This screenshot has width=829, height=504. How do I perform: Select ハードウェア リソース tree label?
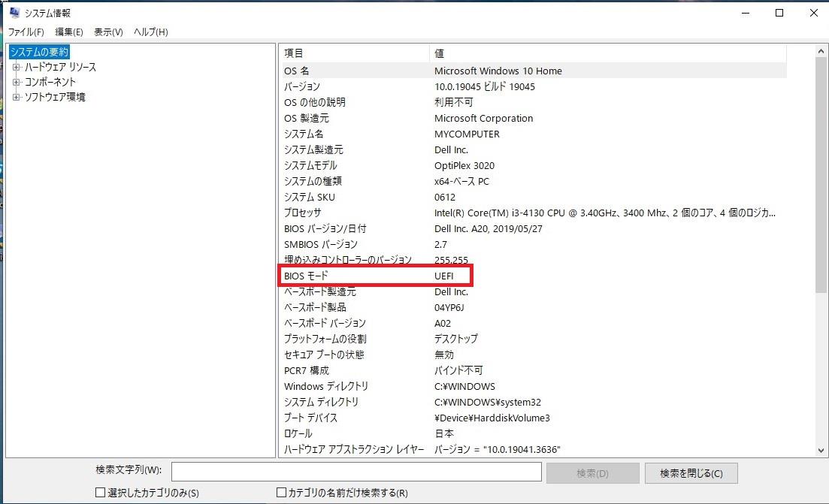tap(60, 67)
